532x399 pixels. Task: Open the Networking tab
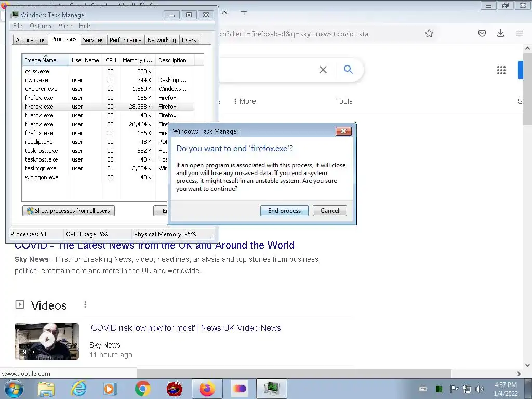tap(162, 39)
